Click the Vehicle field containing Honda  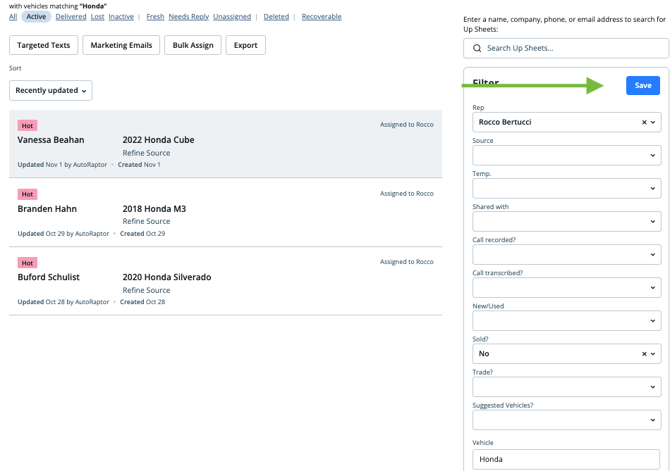566,459
